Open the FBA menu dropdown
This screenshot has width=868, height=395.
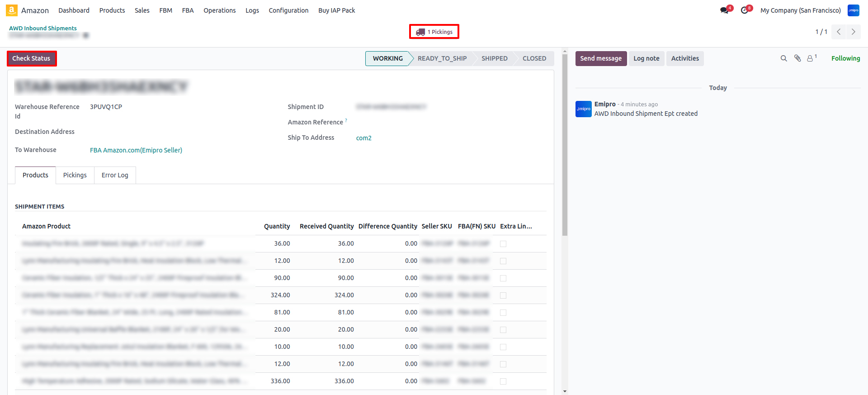(x=188, y=10)
